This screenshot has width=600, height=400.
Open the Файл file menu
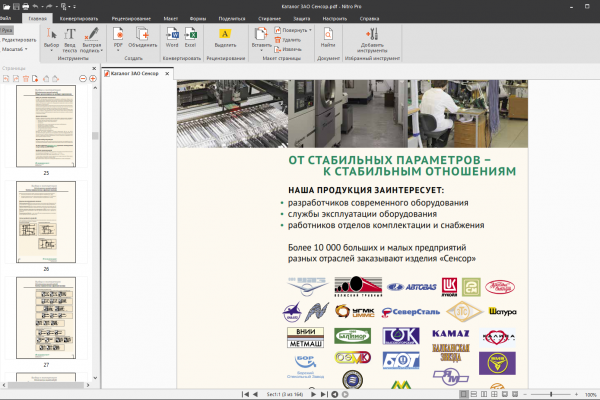tap(5, 18)
